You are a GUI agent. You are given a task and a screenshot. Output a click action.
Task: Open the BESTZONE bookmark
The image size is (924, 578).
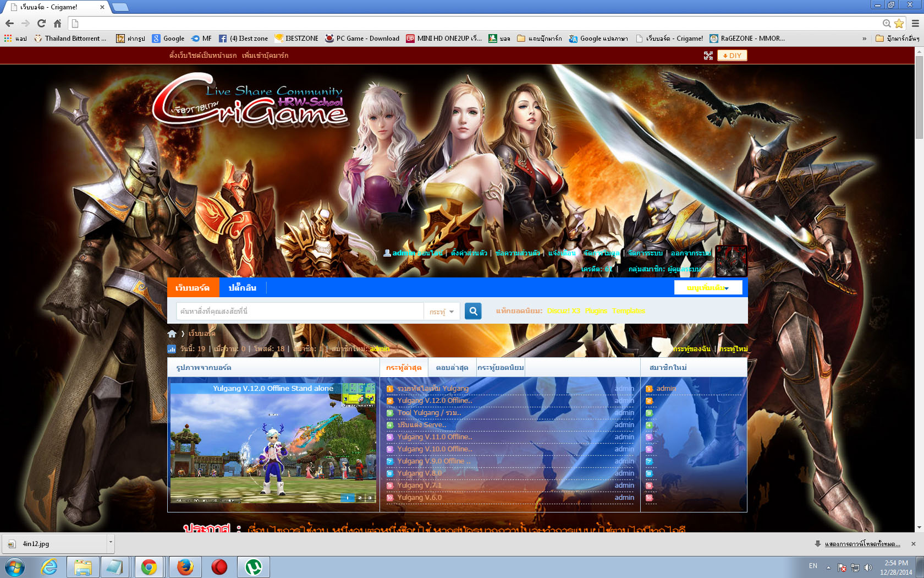coord(296,39)
